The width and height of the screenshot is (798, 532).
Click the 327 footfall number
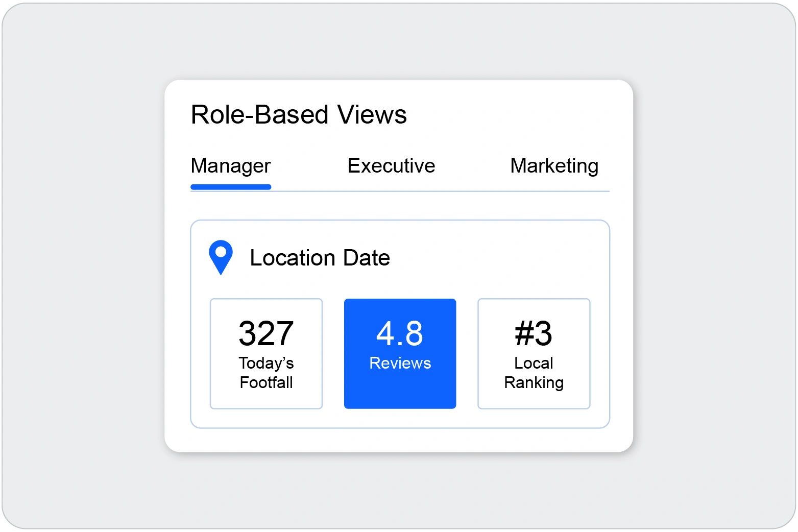(266, 333)
